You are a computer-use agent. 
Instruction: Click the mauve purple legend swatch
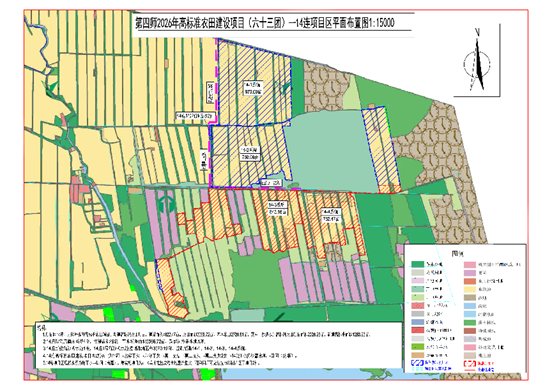click(470, 272)
